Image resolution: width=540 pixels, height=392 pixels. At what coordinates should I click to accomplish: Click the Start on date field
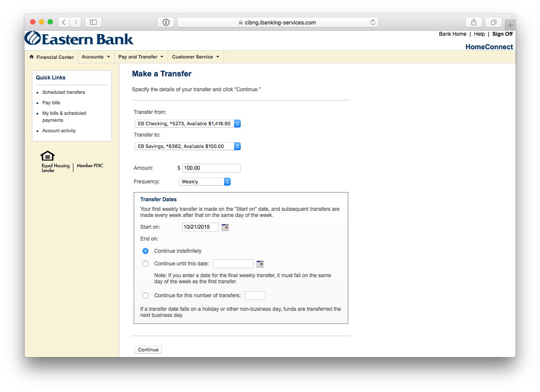pyautogui.click(x=200, y=227)
